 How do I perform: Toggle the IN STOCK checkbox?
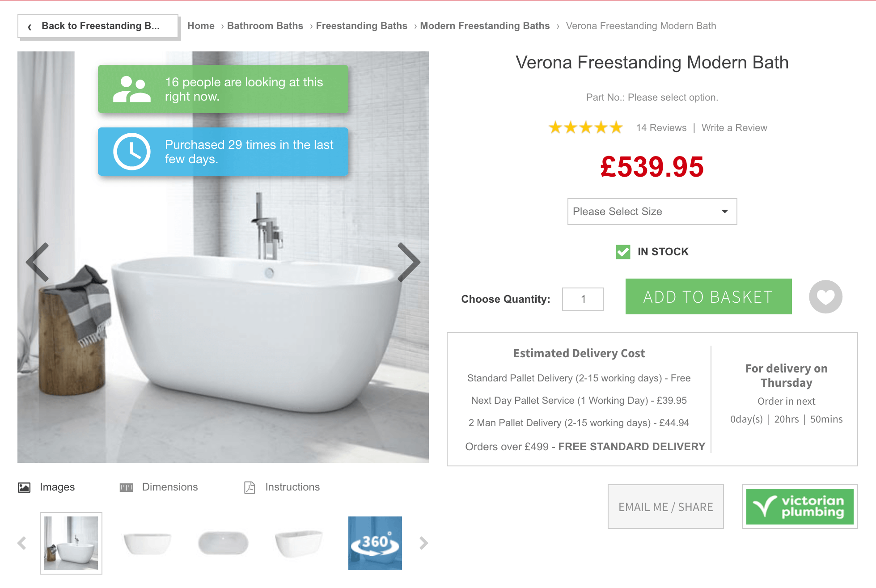(x=622, y=252)
